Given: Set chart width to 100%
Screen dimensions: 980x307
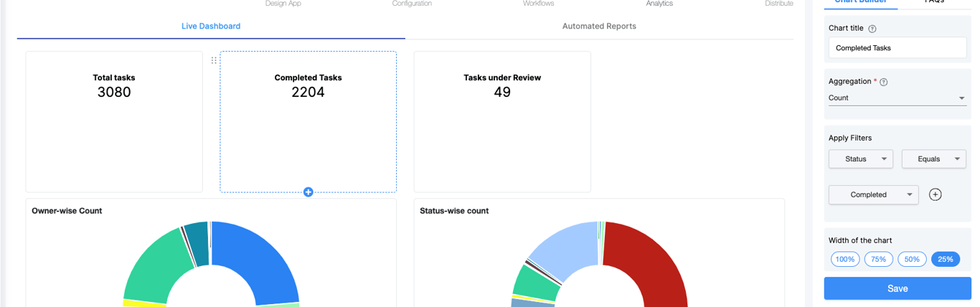Looking at the screenshot, I should coord(845,260).
